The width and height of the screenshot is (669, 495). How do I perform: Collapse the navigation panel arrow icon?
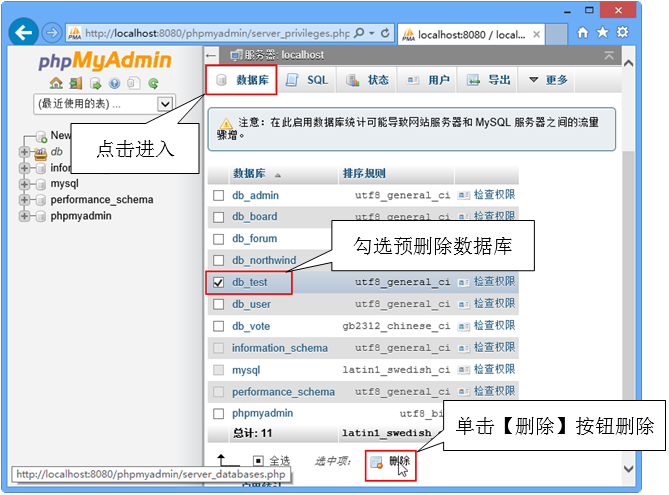[211, 55]
